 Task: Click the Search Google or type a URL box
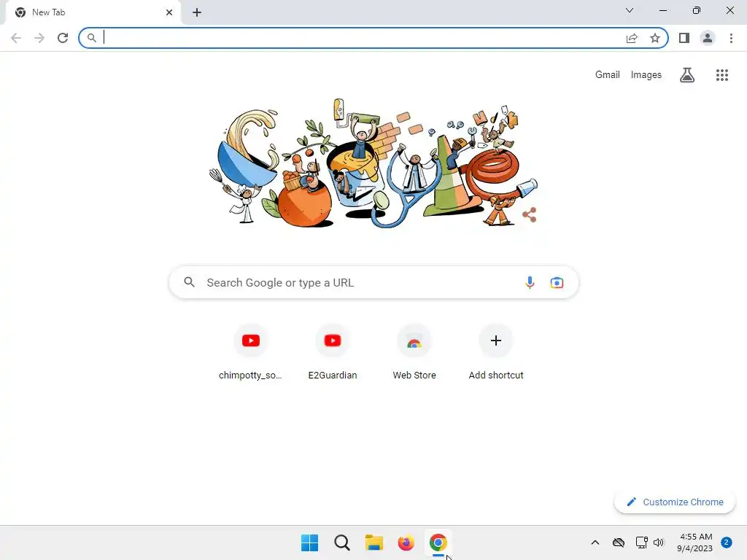coord(373,282)
